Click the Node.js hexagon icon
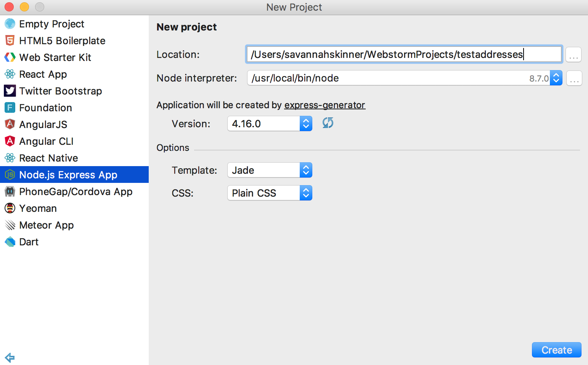Viewport: 588px width, 365px height. [10, 175]
